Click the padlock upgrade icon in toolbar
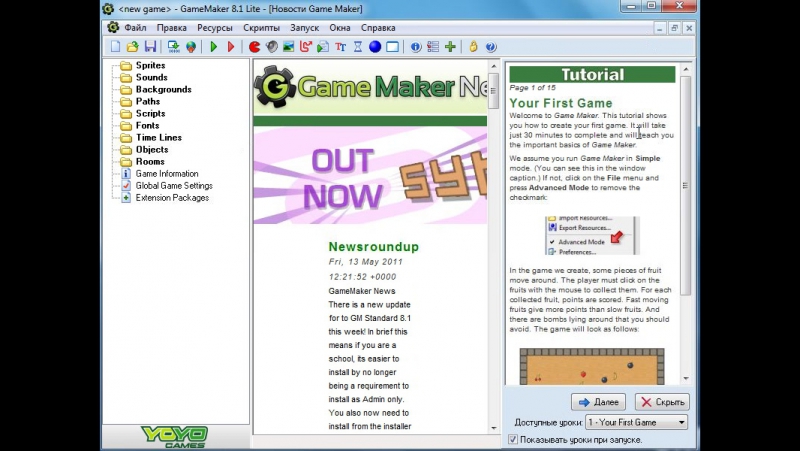Screen dimensions: 800x451 click(473, 47)
